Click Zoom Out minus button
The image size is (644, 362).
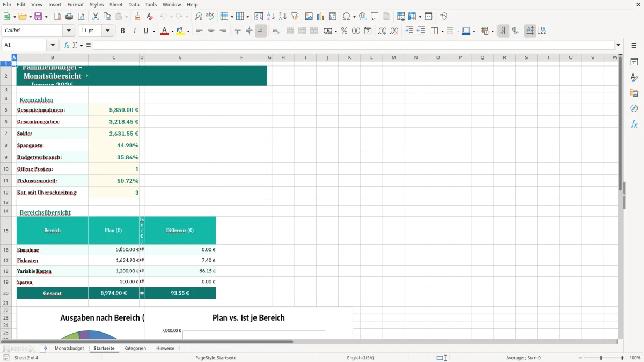[580, 358]
